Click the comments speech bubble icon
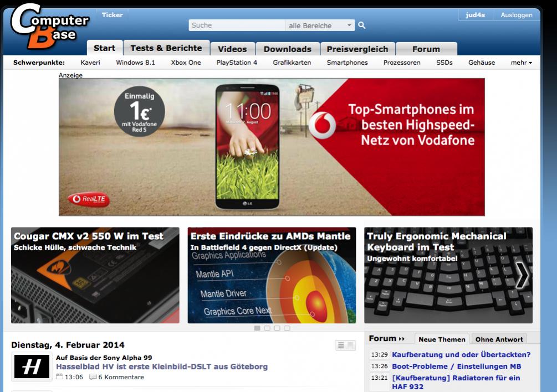The width and height of the screenshot is (557, 392). coord(93,376)
